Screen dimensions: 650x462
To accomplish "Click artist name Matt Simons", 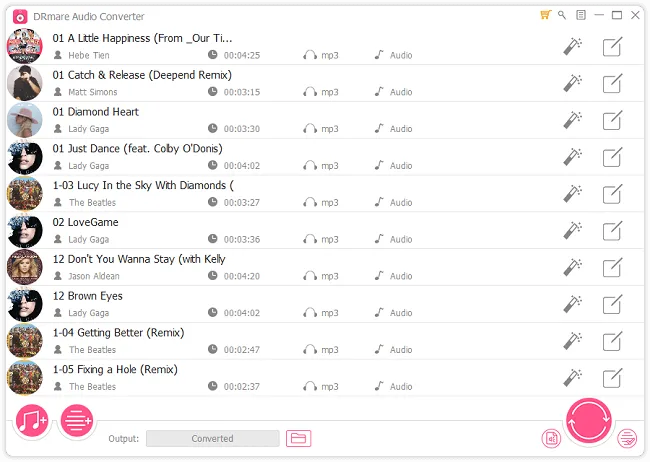I will point(92,92).
